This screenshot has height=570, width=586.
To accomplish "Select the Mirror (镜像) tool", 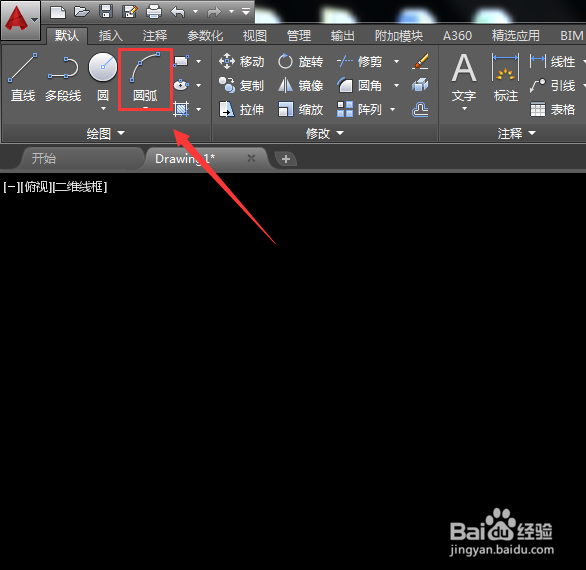I will coord(301,86).
